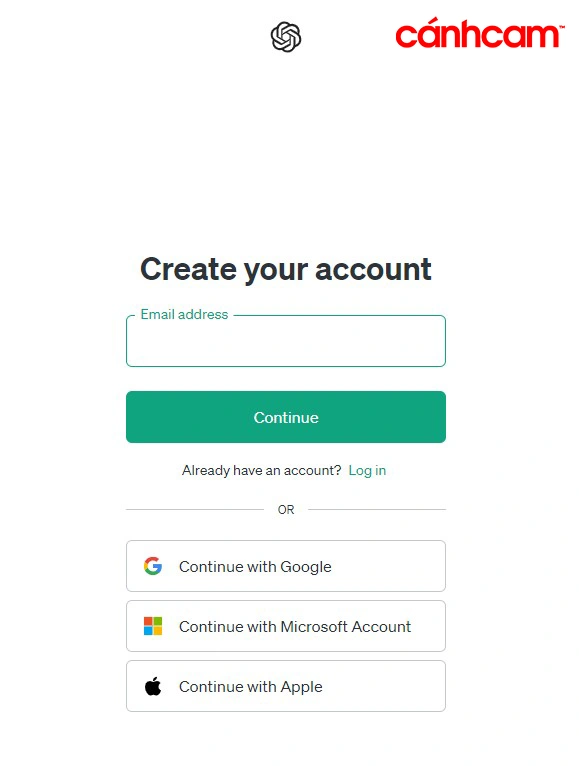This screenshot has height=766, width=579.
Task: Click the floating Email address label
Action: tap(184, 314)
